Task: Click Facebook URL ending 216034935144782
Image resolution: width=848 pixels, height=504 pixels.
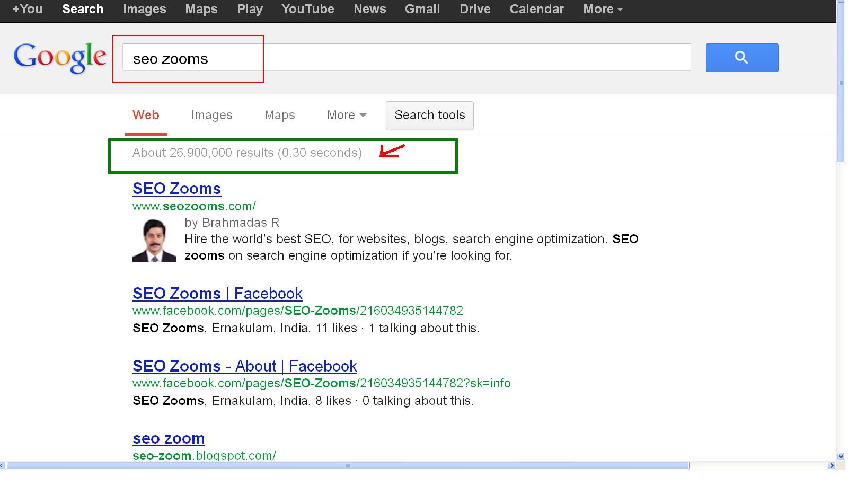Action: pos(298,310)
